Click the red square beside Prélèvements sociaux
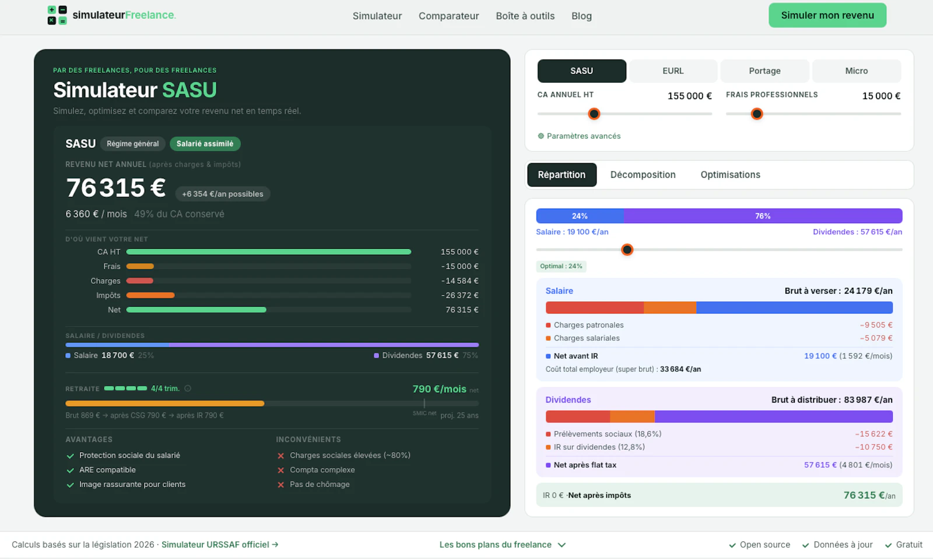Viewport: 933px width, 560px height. [548, 434]
